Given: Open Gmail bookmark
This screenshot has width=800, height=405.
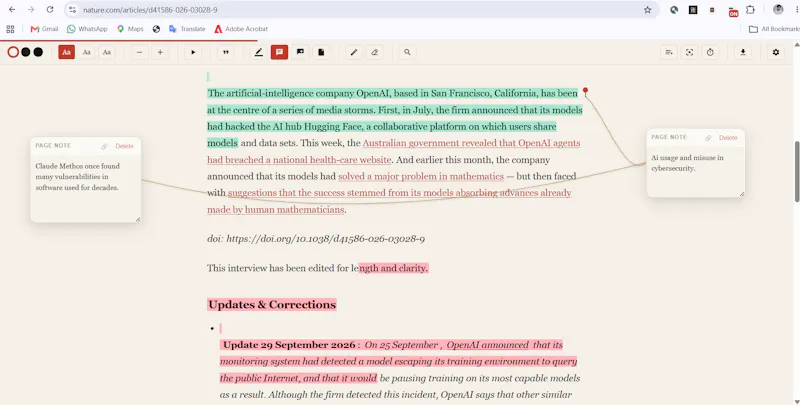Looking at the screenshot, I should [x=44, y=29].
